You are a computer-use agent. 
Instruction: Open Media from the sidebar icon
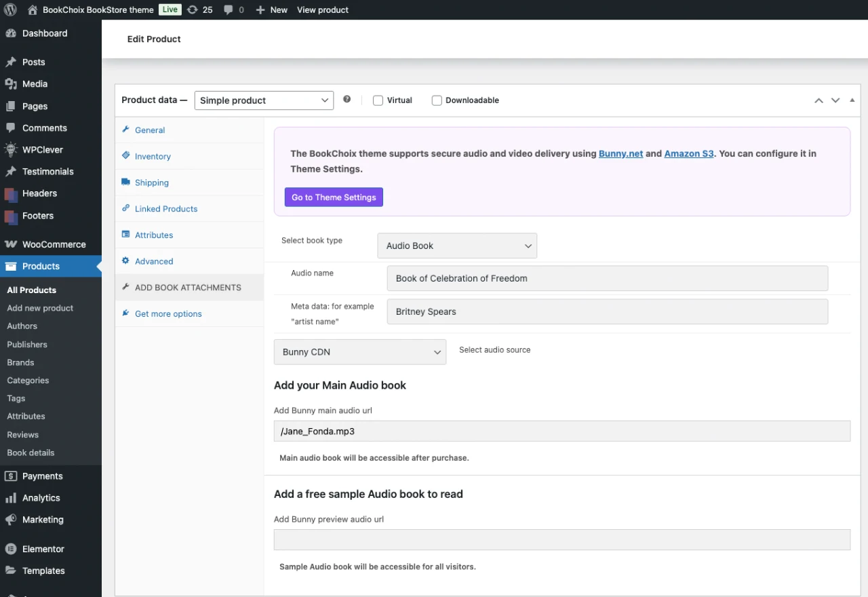tap(11, 83)
